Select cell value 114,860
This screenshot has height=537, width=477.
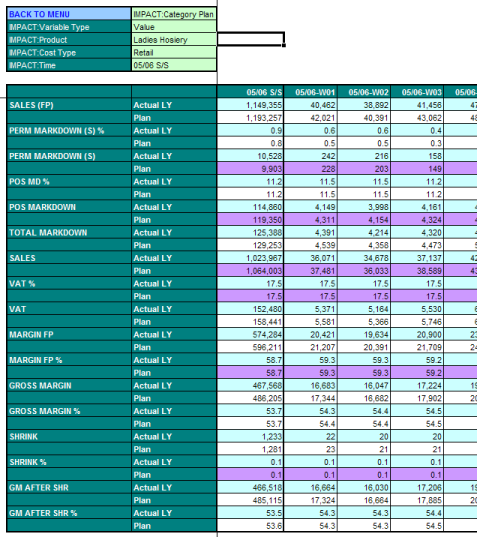250,207
